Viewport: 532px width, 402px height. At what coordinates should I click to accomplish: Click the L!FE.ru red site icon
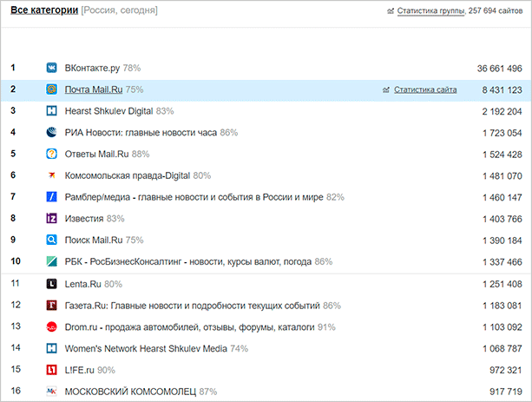click(x=52, y=370)
